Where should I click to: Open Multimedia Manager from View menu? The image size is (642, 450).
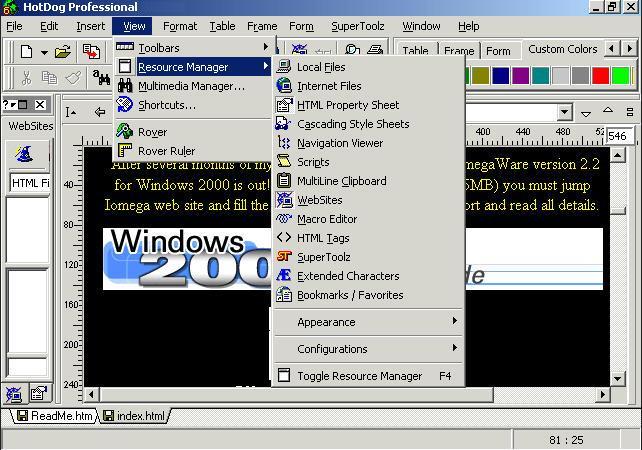point(192,86)
